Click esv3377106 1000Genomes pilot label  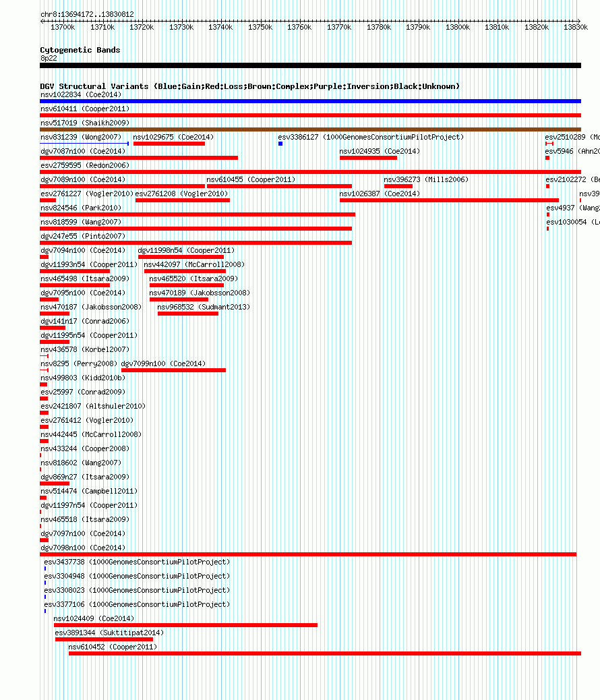coord(137,604)
